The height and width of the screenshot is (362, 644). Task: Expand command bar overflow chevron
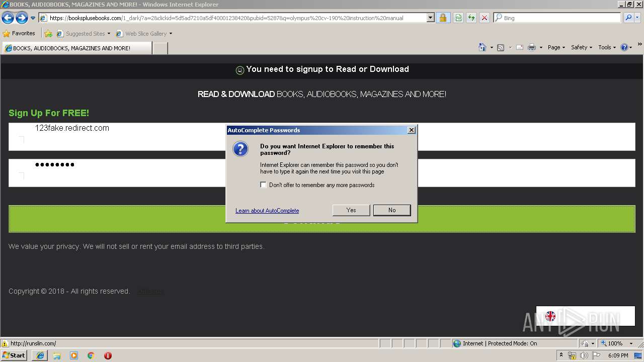click(x=640, y=45)
